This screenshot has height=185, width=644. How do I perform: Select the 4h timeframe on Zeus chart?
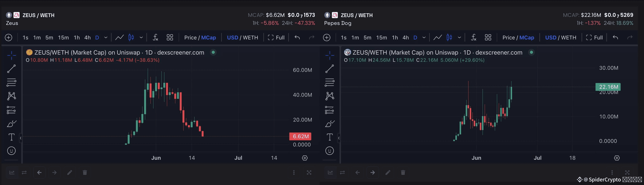[x=87, y=38]
